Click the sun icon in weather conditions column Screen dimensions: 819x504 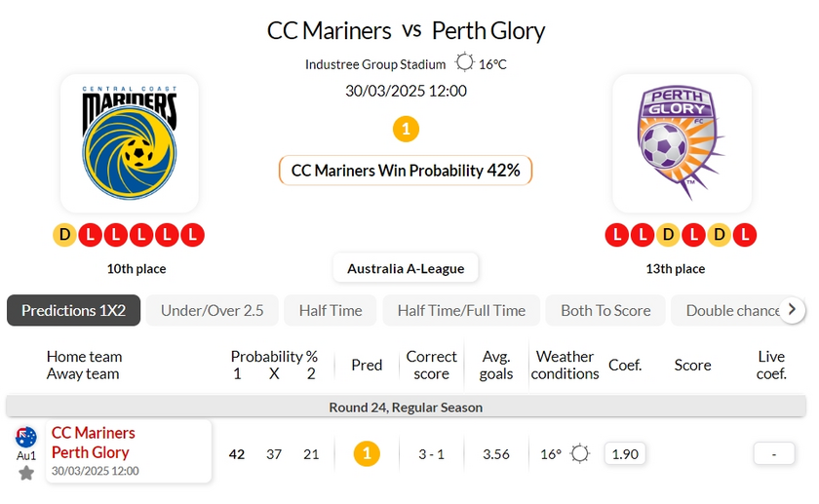[580, 453]
